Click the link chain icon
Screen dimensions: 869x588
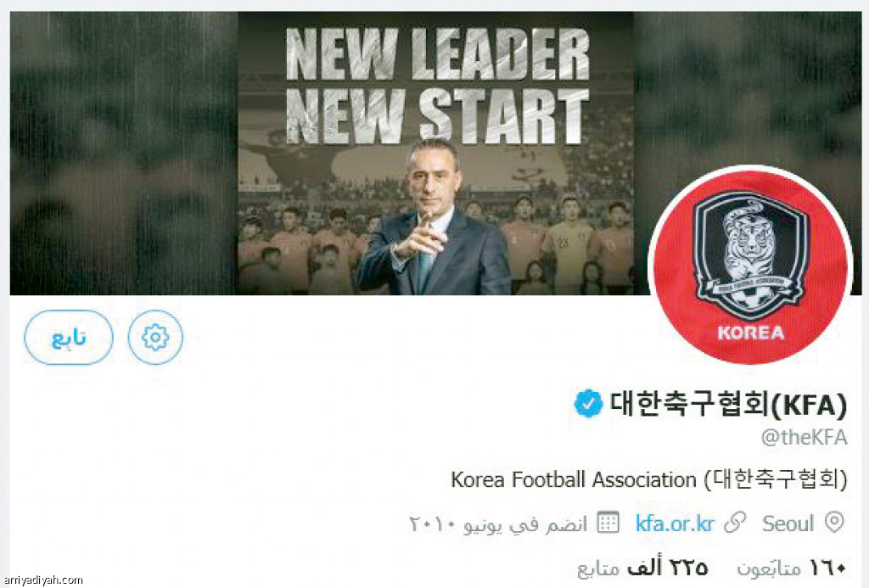pos(735,523)
